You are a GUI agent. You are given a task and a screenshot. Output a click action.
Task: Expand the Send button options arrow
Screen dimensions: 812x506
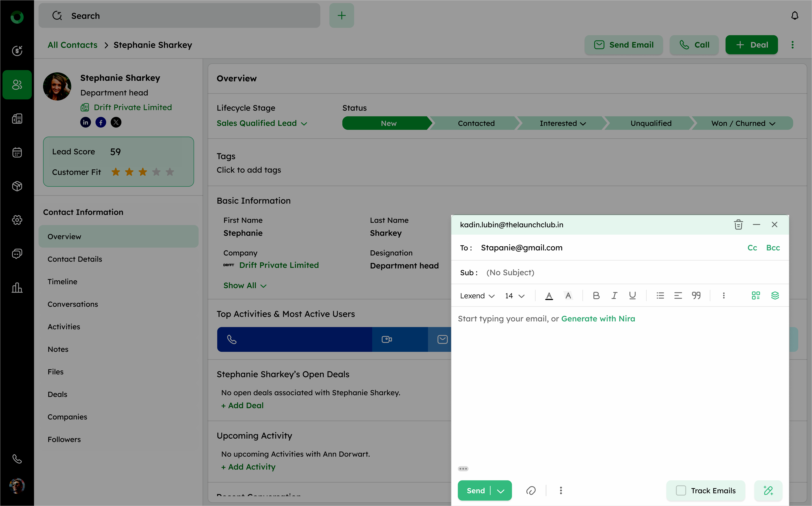(x=501, y=491)
